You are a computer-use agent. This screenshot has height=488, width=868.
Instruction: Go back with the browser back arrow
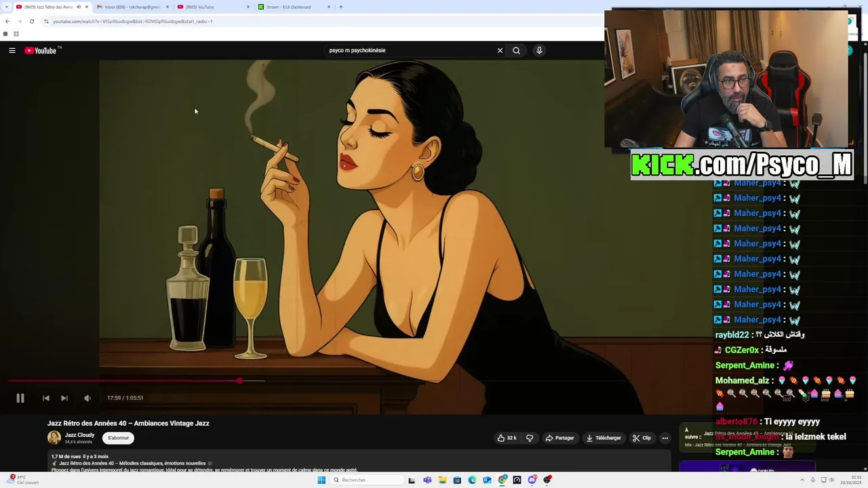pos(7,21)
